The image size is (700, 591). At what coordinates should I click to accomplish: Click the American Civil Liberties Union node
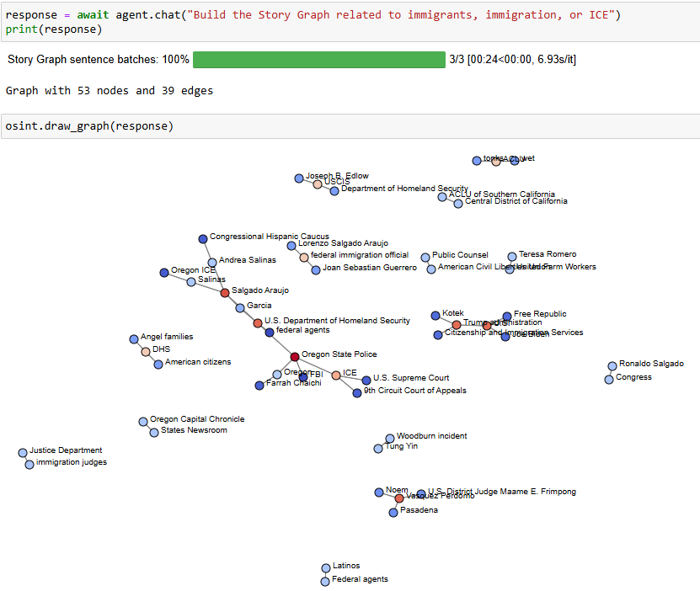[431, 269]
